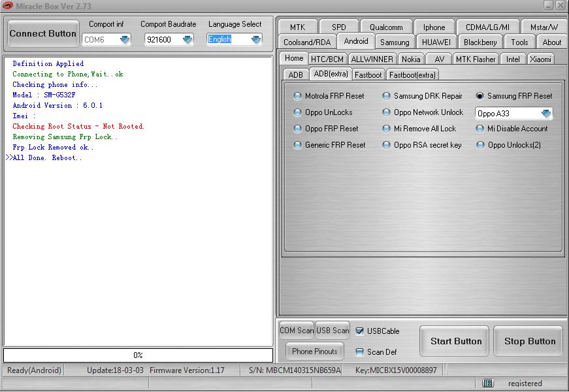
Task: Click the Firmware Version:1.17 status text
Action: (x=187, y=370)
